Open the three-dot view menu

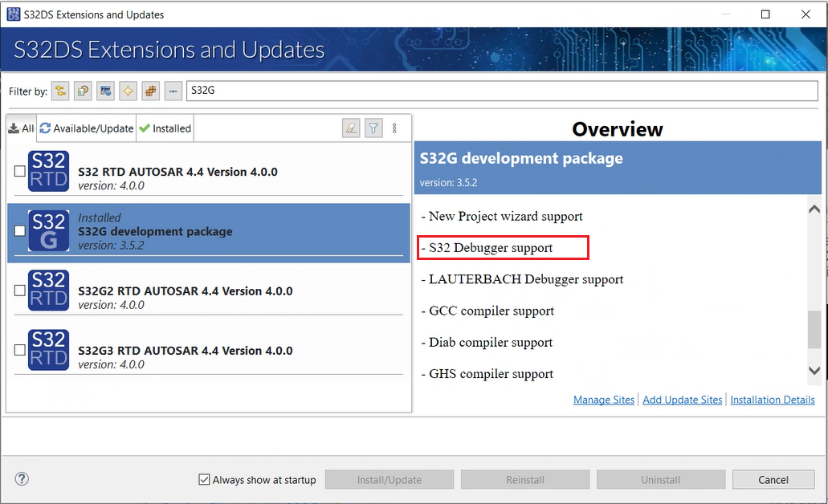click(x=394, y=128)
